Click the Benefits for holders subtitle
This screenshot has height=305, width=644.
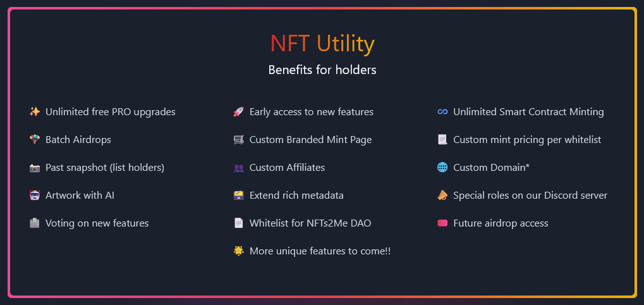click(322, 70)
